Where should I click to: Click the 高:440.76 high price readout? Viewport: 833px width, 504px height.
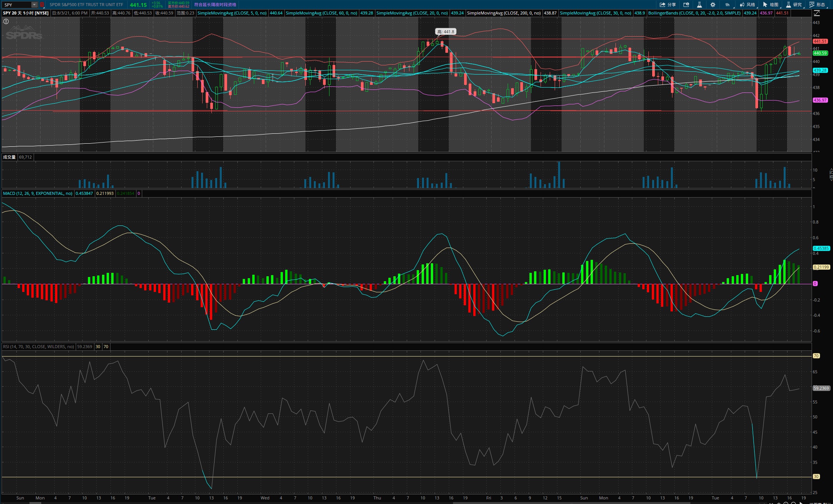(x=122, y=13)
